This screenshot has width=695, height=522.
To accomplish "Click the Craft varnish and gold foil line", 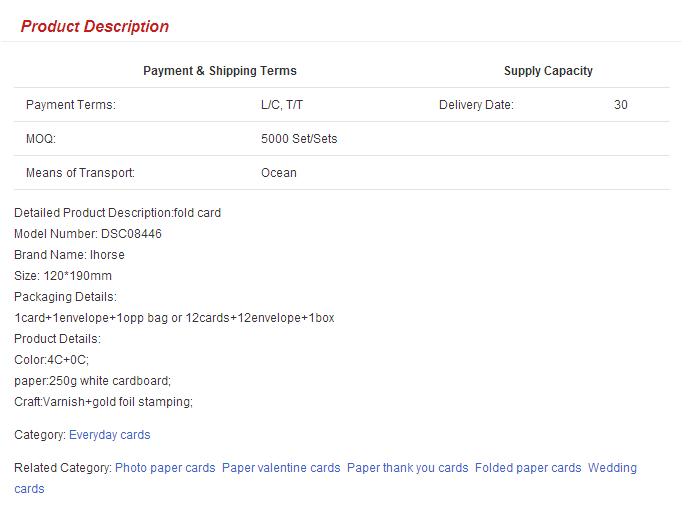I will pos(103,402).
